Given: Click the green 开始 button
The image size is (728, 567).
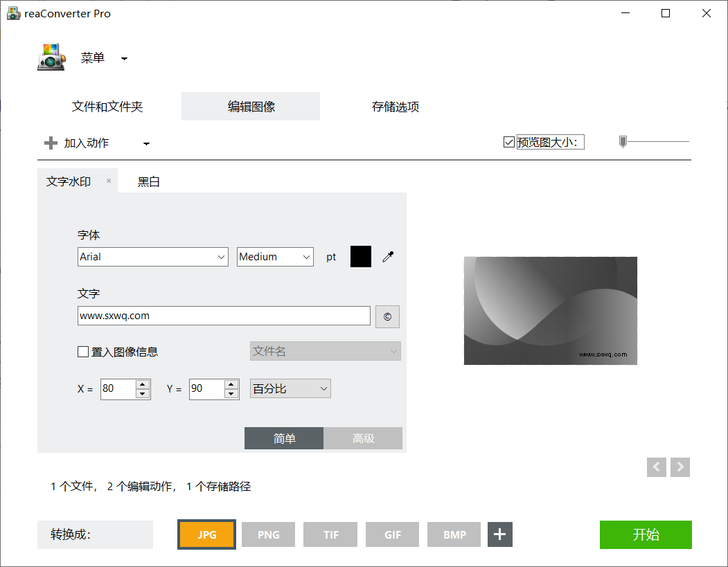Looking at the screenshot, I should 646,534.
